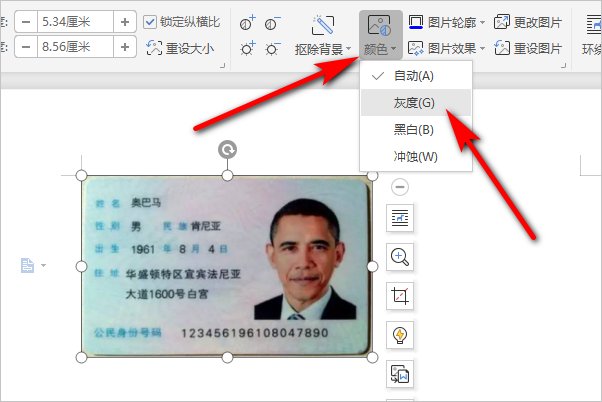Select the crop tool floating icon
Viewport: 602px width, 402px height.
(400, 296)
